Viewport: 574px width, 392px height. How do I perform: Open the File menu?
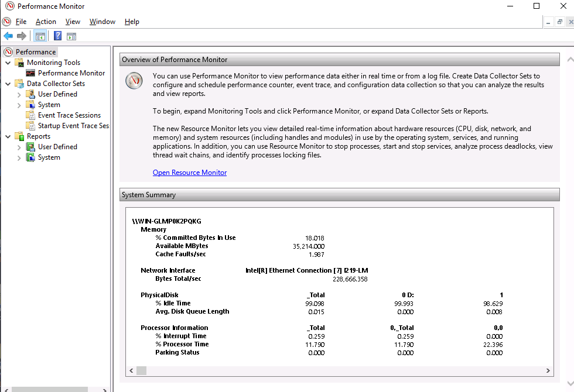[x=21, y=22]
